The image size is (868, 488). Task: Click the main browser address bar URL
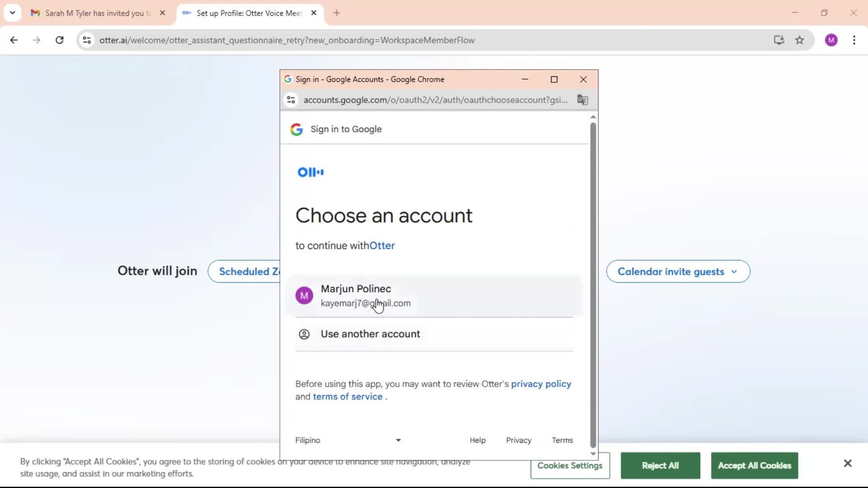pos(287,40)
